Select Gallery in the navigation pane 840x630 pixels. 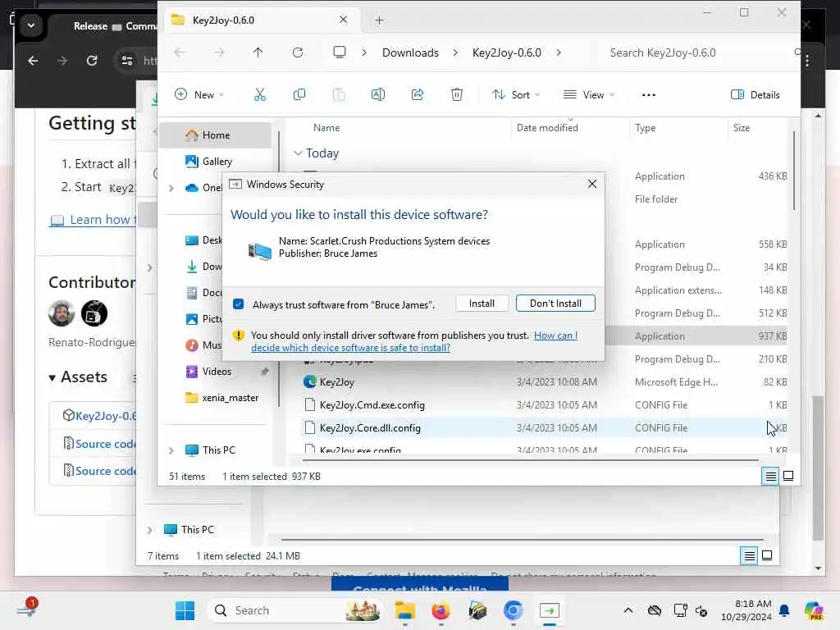[217, 162]
